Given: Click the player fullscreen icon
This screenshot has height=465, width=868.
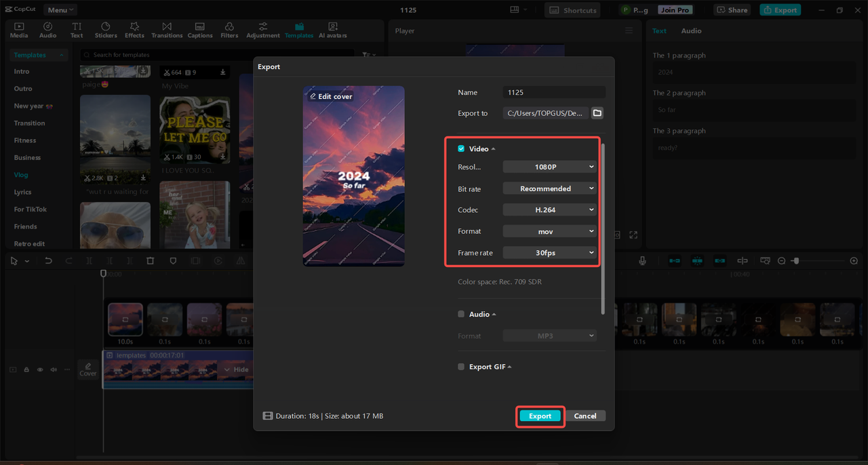Looking at the screenshot, I should pyautogui.click(x=633, y=235).
